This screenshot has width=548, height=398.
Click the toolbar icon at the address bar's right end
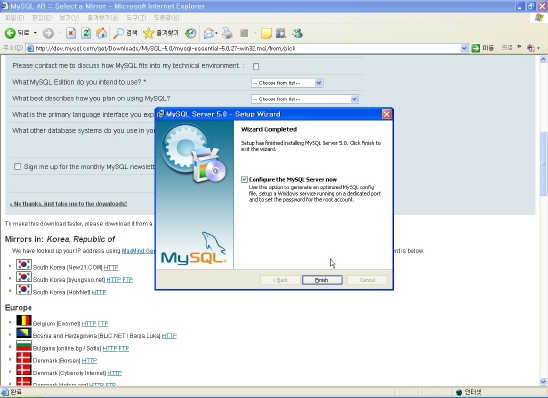[x=531, y=48]
